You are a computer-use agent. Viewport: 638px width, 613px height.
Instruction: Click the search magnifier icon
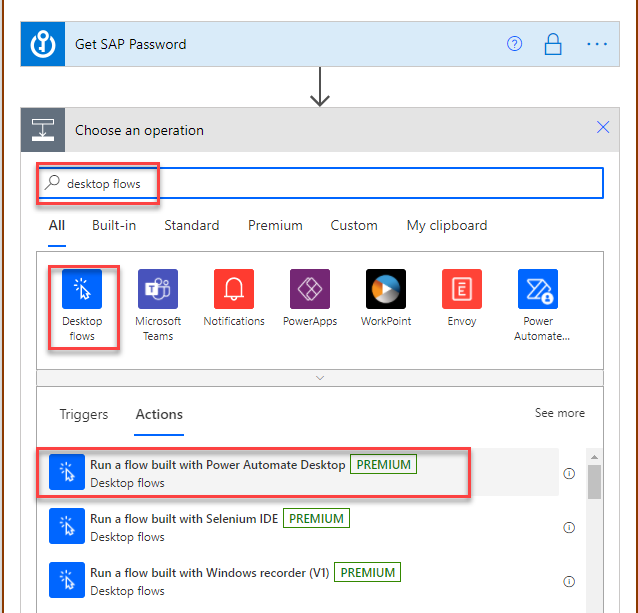52,183
